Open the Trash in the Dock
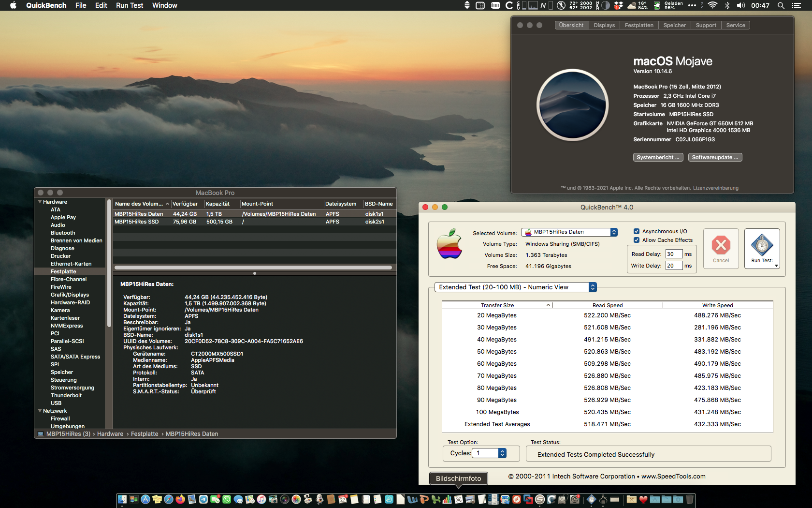 (x=690, y=499)
